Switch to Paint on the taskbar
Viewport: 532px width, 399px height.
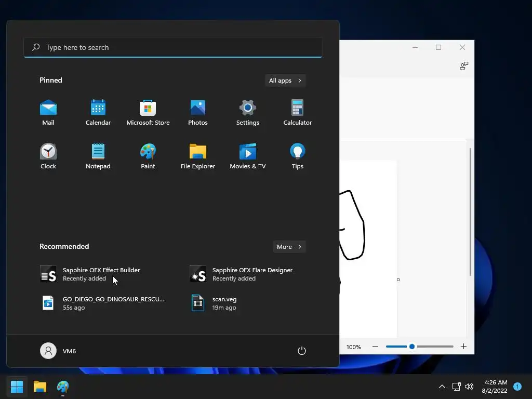point(63,387)
